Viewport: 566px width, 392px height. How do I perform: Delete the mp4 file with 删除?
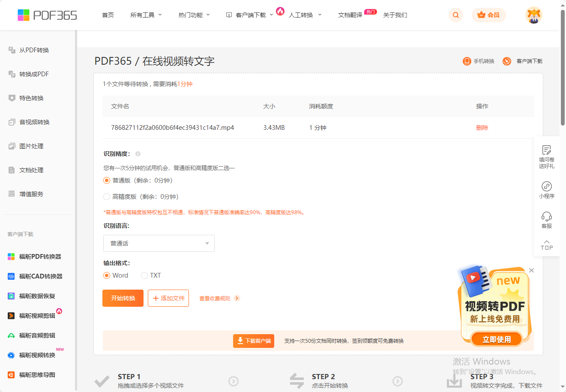coord(482,128)
